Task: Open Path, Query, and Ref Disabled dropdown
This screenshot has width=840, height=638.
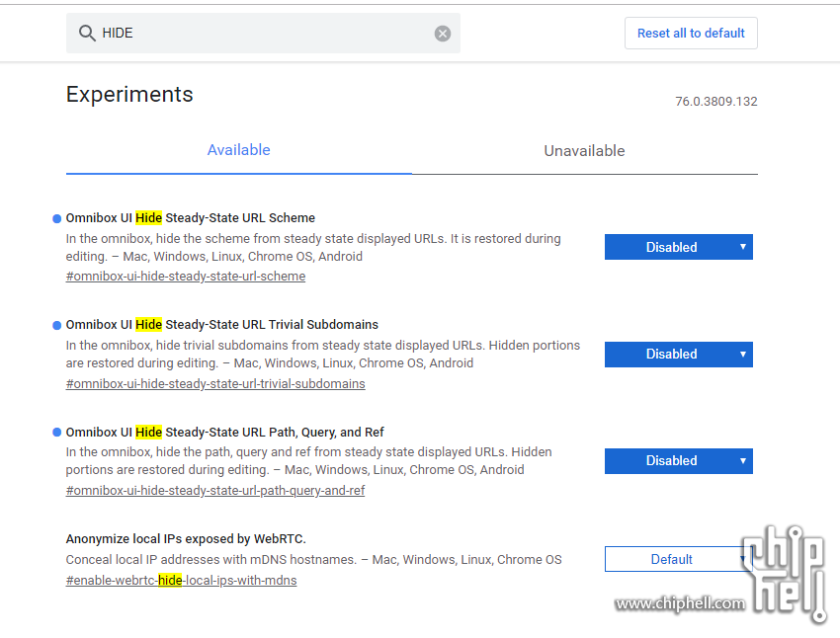Action: 679,461
